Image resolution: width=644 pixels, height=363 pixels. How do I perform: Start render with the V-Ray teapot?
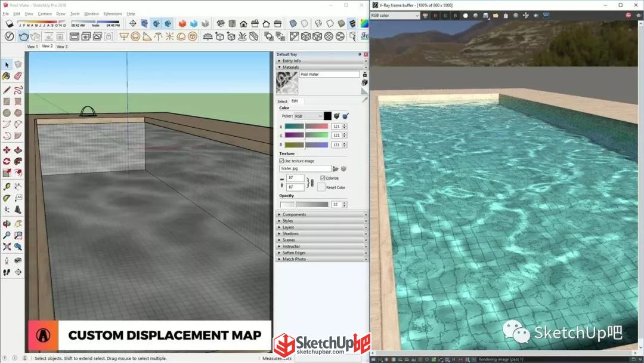tap(23, 36)
